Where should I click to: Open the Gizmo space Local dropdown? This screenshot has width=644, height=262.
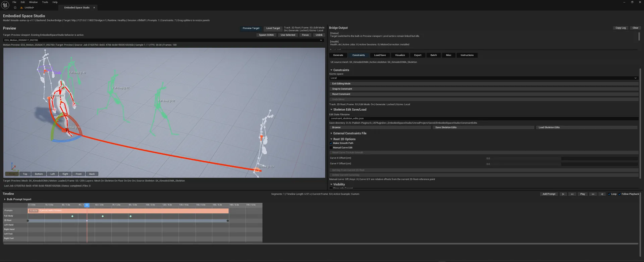click(483, 78)
